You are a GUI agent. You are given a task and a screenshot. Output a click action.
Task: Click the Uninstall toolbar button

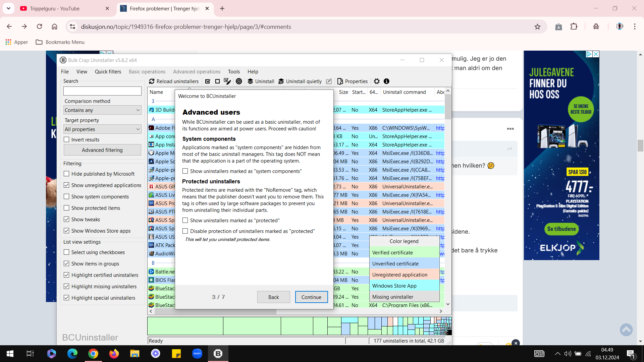coord(261,81)
